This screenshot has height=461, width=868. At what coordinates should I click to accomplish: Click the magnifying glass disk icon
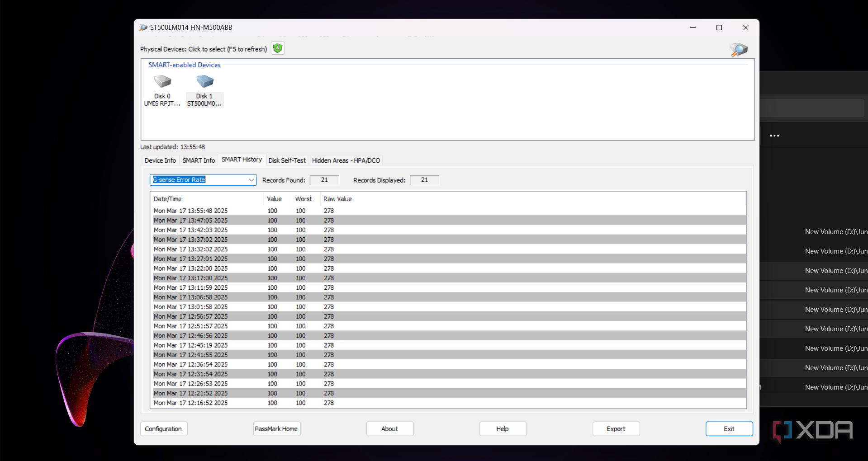(x=739, y=50)
